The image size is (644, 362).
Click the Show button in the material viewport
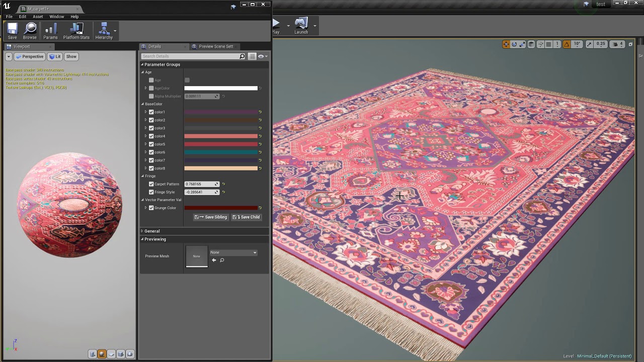pos(71,57)
